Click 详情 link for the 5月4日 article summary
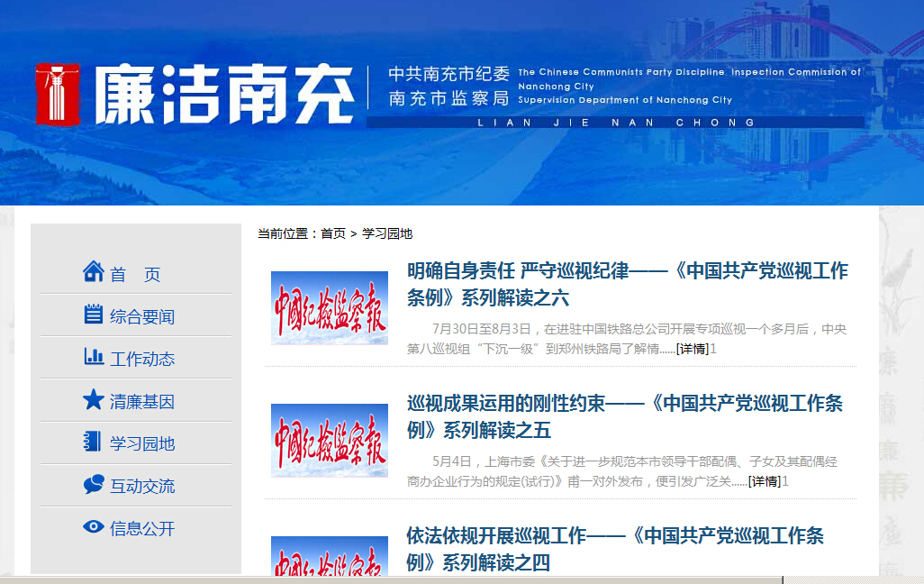Viewport: 924px width, 584px height. pos(765,482)
